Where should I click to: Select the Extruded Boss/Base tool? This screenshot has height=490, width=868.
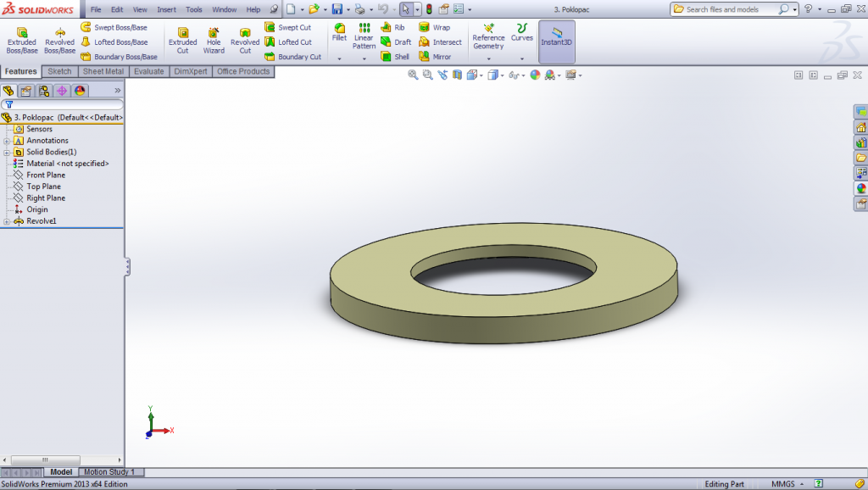click(x=21, y=41)
